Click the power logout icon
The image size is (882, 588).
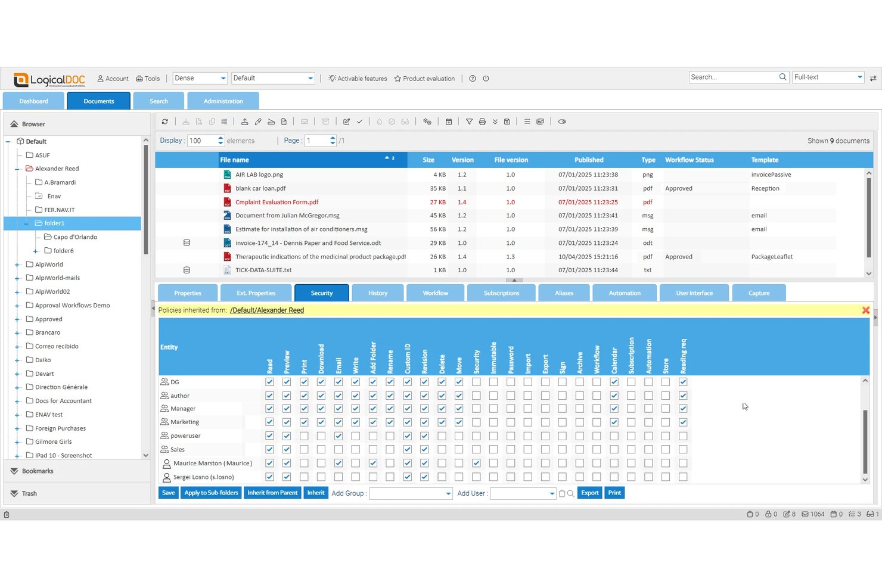486,79
